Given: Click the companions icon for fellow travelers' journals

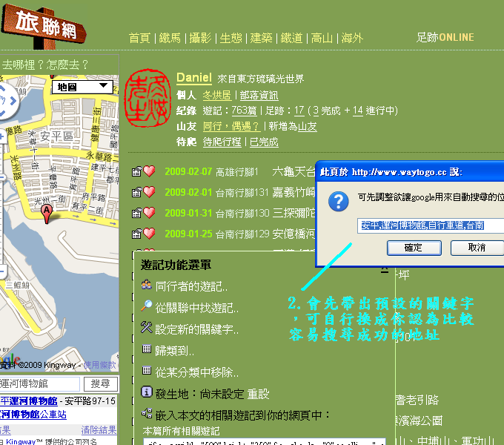Looking at the screenshot, I should pyautogui.click(x=147, y=286).
